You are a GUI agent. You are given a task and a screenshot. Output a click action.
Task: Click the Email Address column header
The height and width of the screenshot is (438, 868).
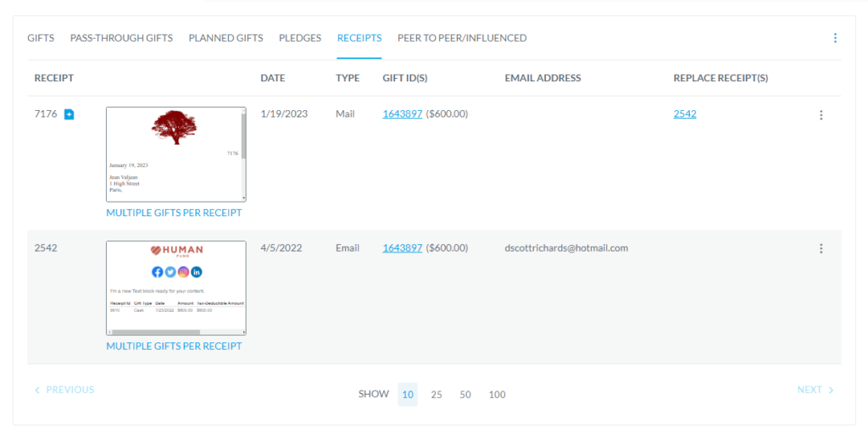(542, 78)
